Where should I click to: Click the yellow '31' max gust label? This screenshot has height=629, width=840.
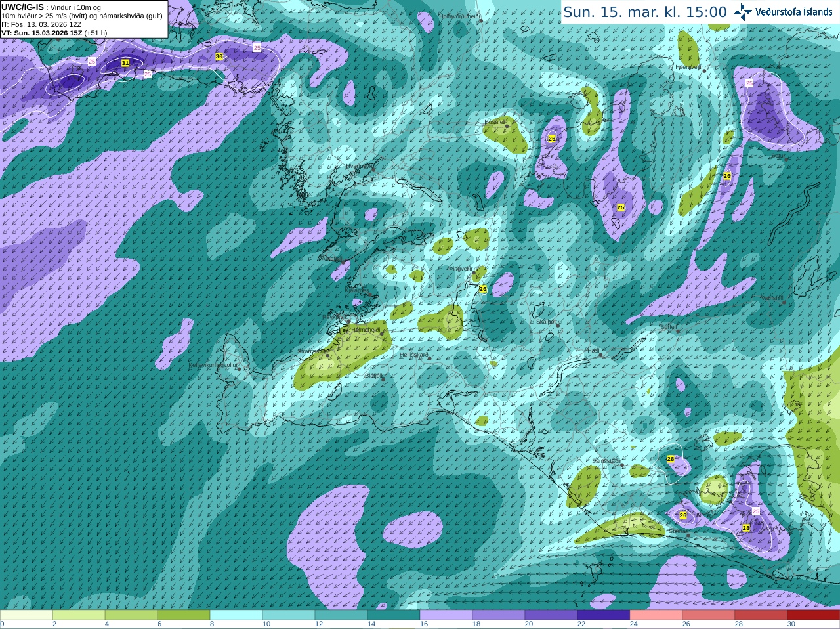pos(125,63)
